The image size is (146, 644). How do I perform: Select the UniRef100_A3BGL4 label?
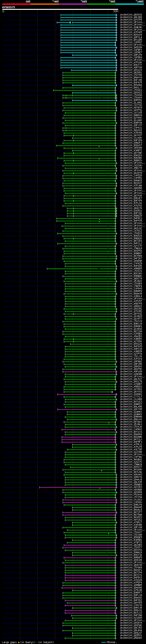(x=131, y=296)
